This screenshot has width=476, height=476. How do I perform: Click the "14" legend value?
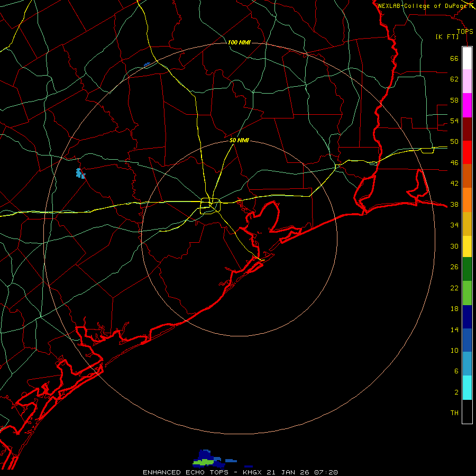coord(454,329)
